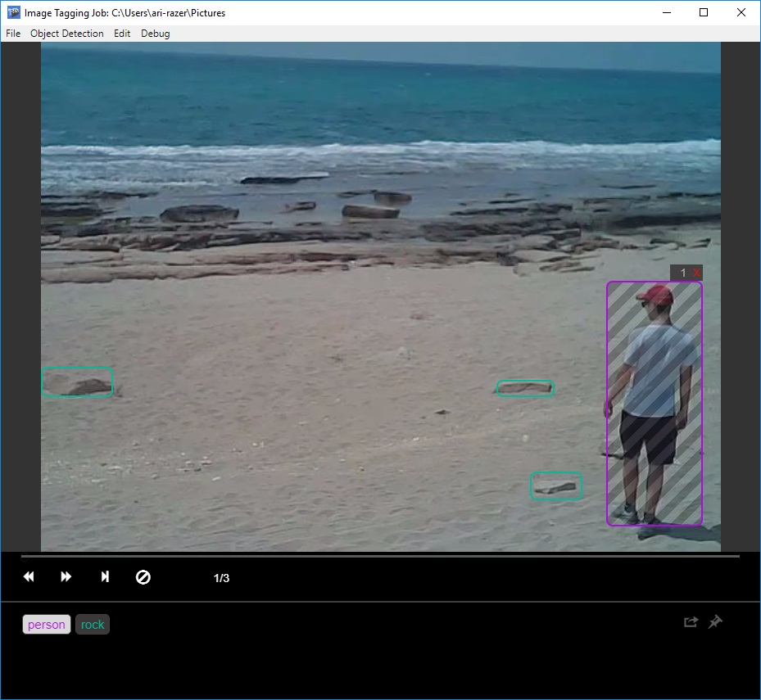Click the pin tag icon
Image resolution: width=761 pixels, height=700 pixels.
(715, 622)
